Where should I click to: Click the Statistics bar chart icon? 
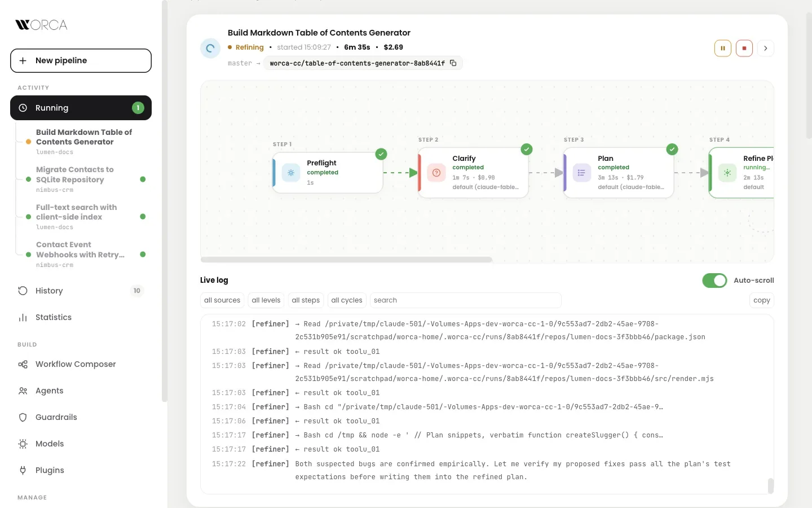[23, 317]
